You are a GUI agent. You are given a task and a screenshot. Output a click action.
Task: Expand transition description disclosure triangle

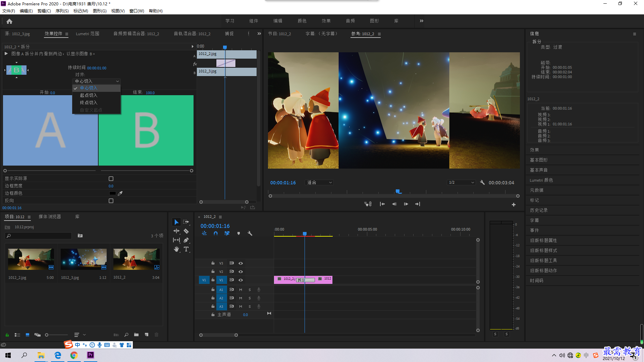click(6, 54)
